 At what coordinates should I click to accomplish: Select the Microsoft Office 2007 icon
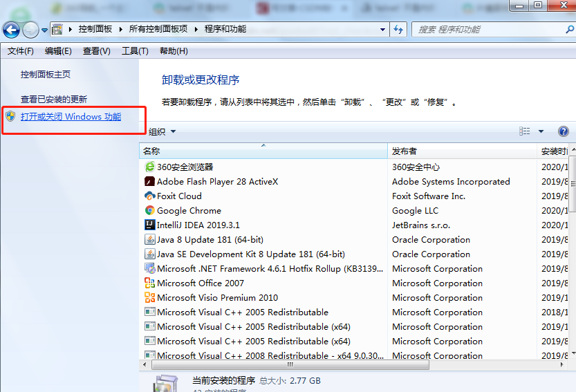(x=150, y=283)
